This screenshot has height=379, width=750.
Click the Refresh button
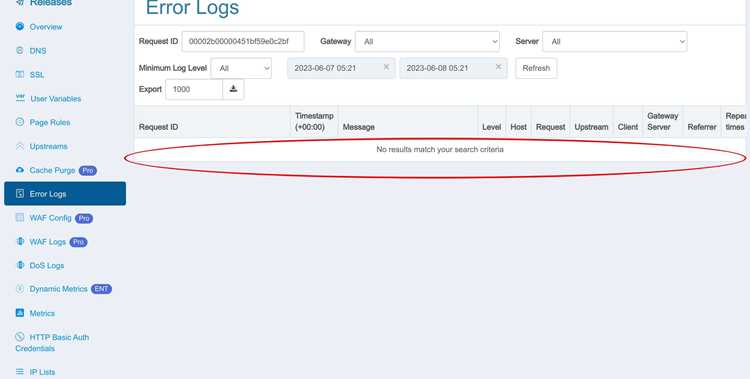tap(536, 68)
